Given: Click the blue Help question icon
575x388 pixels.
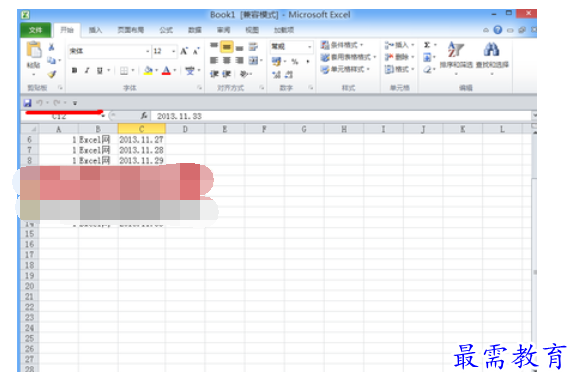Looking at the screenshot, I should coord(498,30).
